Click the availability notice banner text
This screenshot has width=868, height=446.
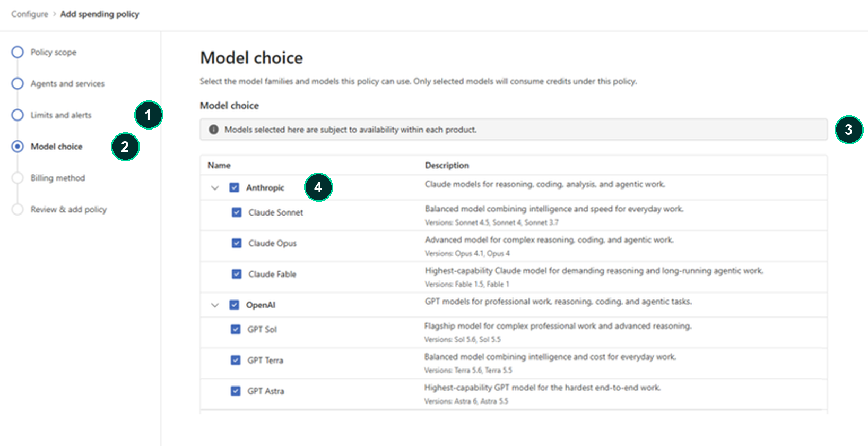(350, 130)
